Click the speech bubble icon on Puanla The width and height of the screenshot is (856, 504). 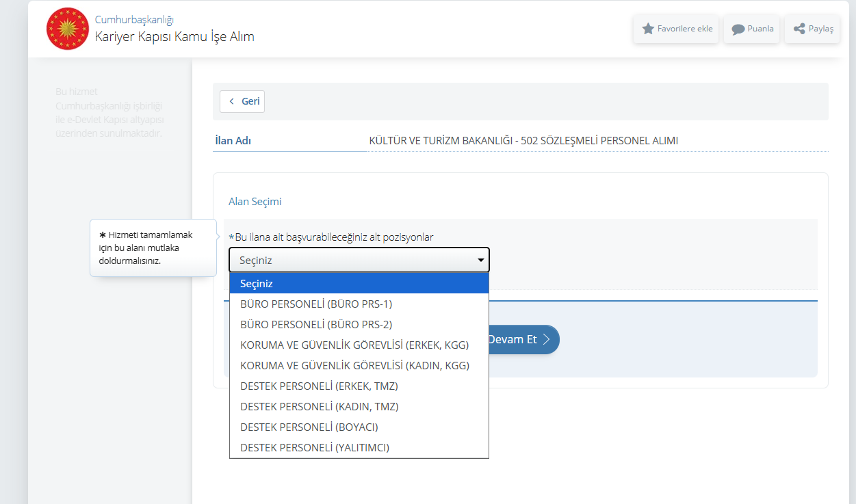(x=738, y=29)
